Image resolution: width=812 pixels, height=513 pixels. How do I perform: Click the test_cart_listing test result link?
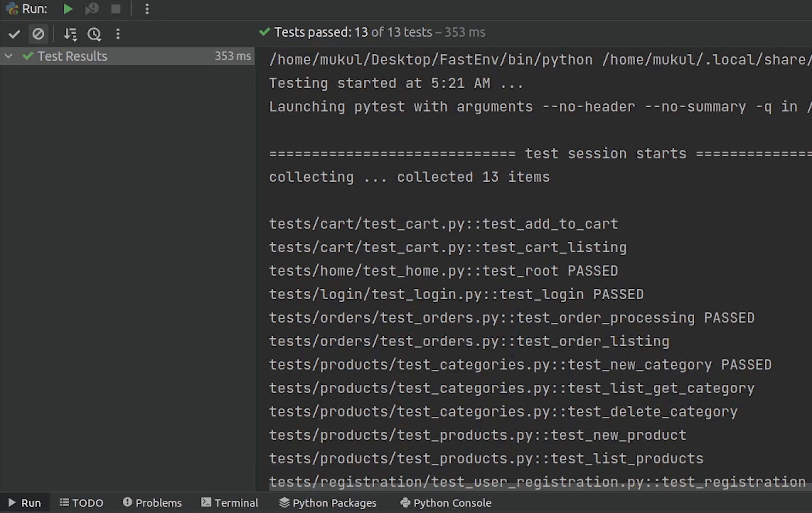click(447, 247)
